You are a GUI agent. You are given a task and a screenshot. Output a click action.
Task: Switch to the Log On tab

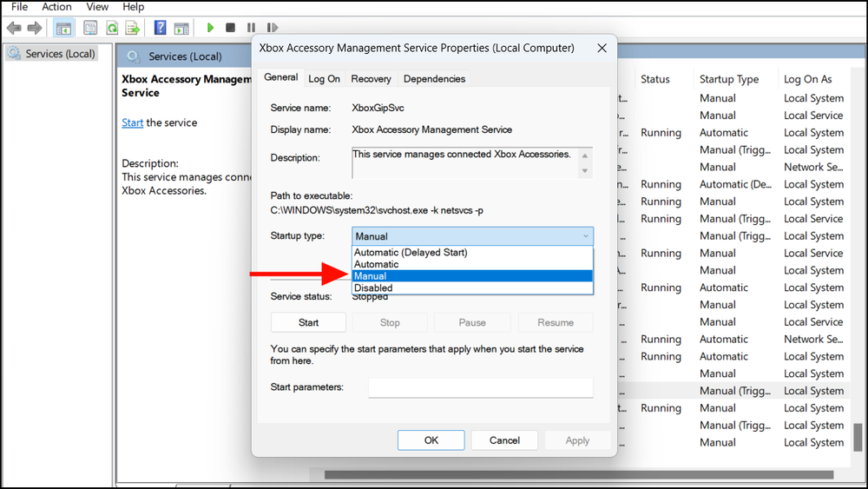(x=324, y=78)
